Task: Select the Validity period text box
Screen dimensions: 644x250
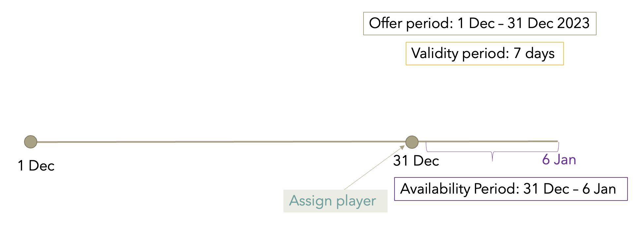Action: pyautogui.click(x=484, y=53)
